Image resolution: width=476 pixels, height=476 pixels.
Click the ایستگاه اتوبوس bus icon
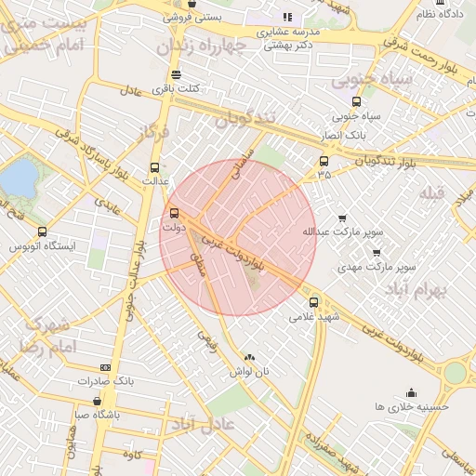pyautogui.click(x=42, y=231)
